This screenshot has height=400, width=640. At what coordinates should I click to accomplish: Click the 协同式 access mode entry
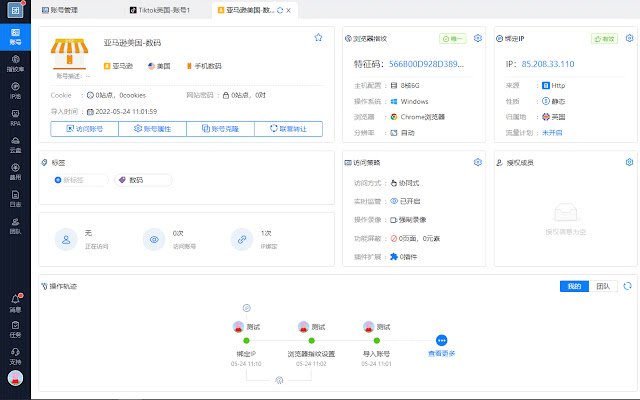[x=405, y=183]
